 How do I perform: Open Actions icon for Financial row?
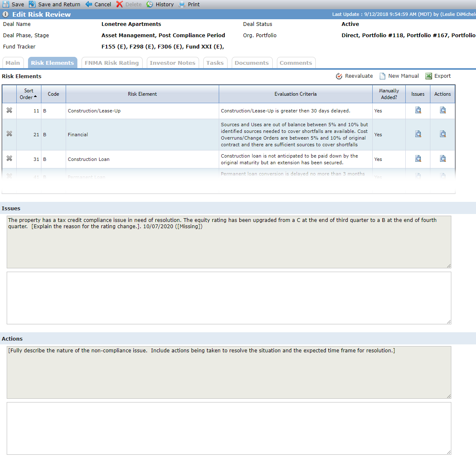coord(443,134)
